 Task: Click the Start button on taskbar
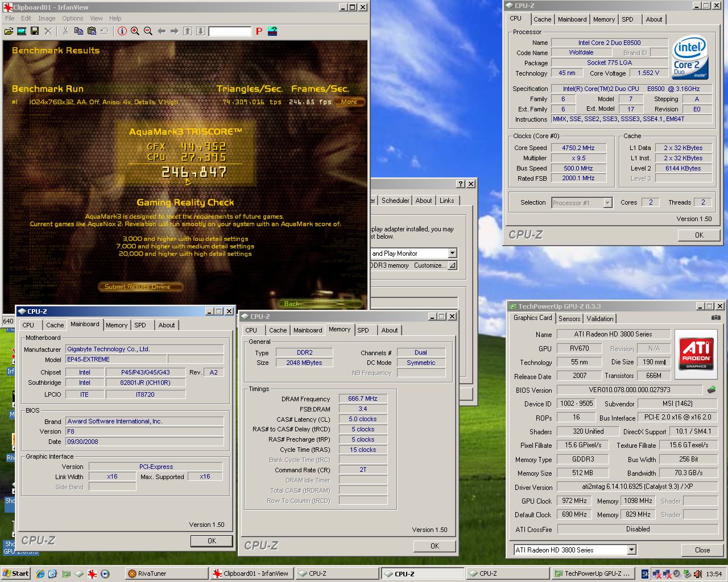click(15, 573)
